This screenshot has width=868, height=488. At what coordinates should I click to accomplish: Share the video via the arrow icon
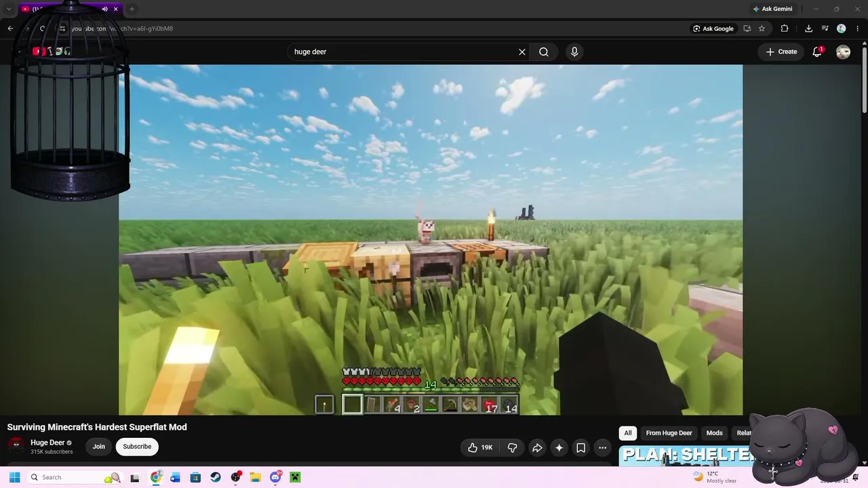pos(537,447)
